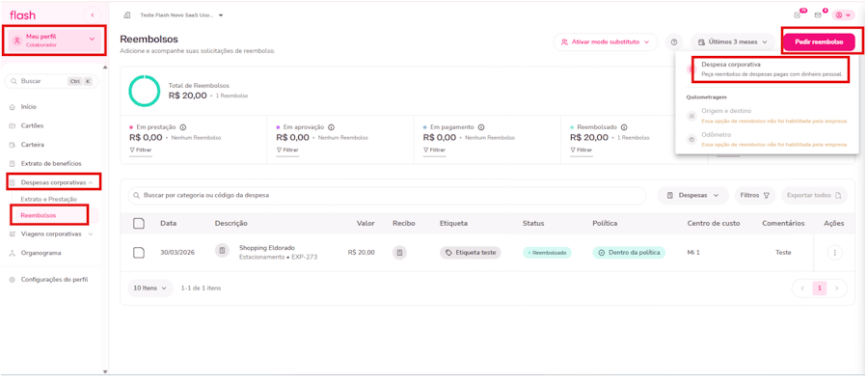Screen dimensions: 868x385
Task: Click the Extrato de benefícios icon
Action: pos(12,163)
